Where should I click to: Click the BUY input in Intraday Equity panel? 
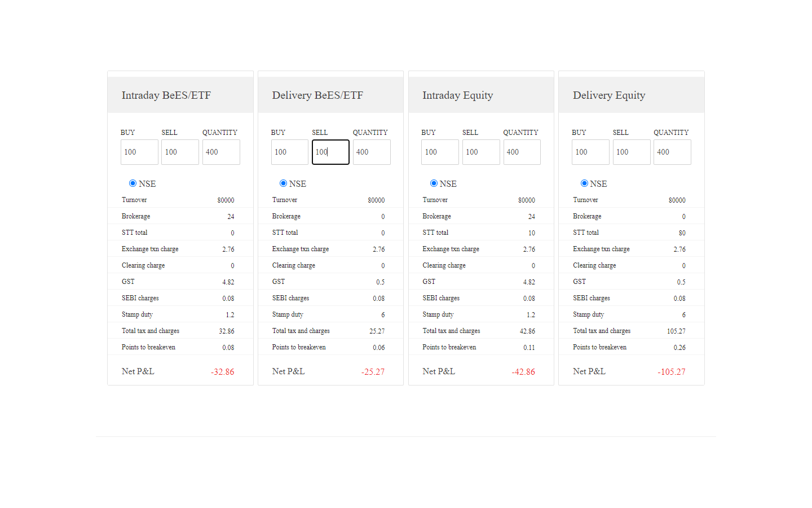tap(440, 152)
